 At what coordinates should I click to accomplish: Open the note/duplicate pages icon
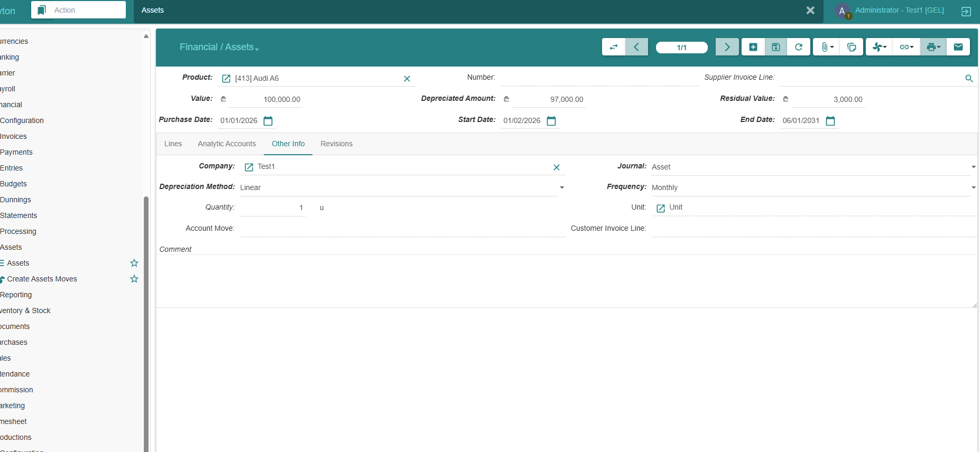[851, 47]
